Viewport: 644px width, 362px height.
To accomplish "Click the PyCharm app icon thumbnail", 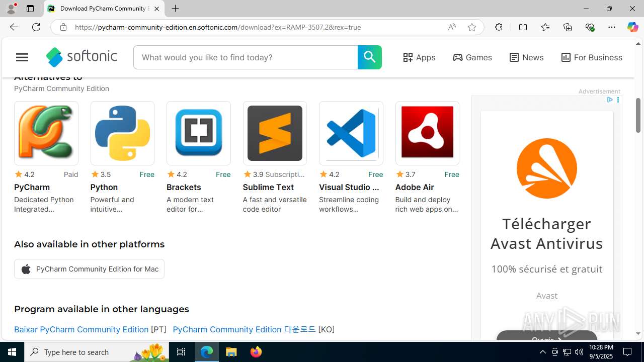I will coord(46,133).
